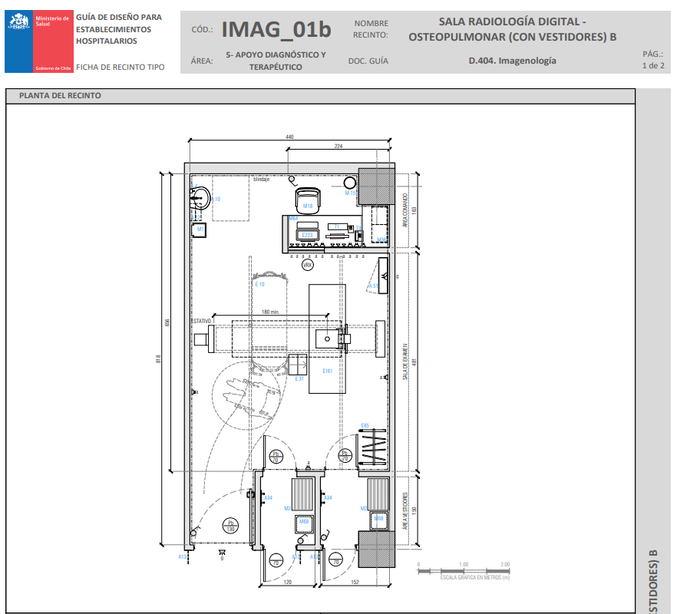
Task: Toggle the A34 clothing hook marker
Action: click(268, 497)
